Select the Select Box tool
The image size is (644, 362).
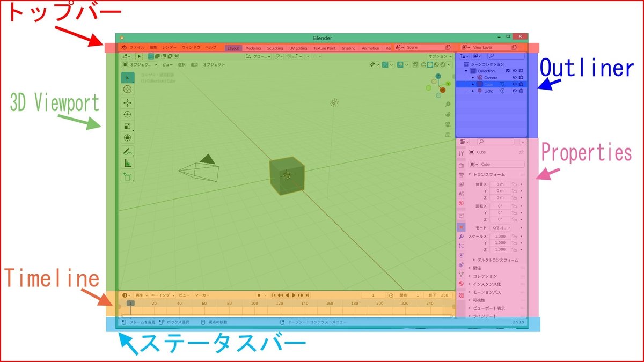(127, 78)
